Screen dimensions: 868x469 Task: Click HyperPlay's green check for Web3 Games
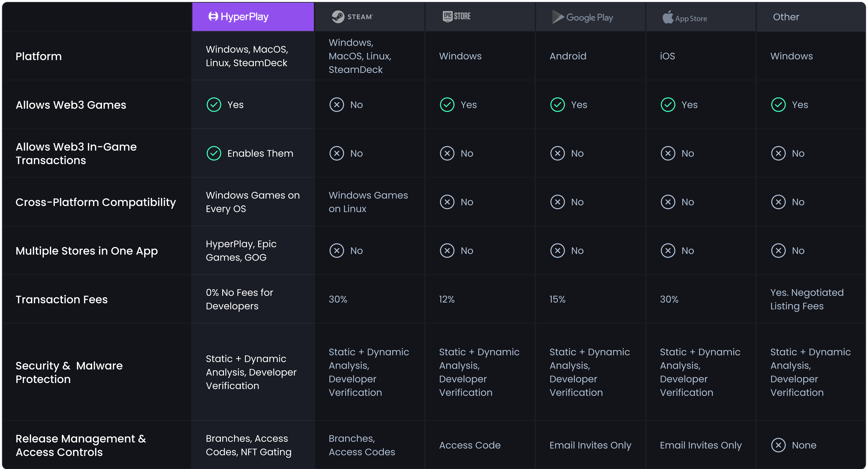coord(214,105)
